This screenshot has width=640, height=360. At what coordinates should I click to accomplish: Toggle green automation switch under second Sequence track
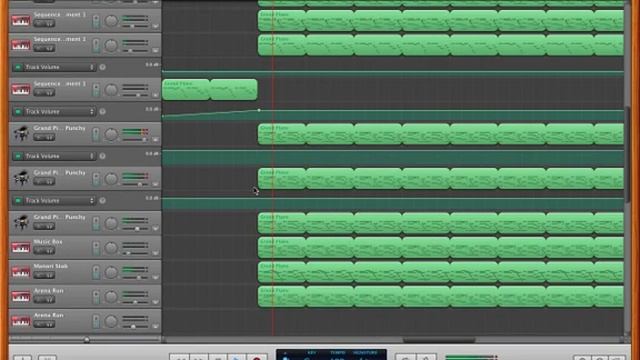(18, 67)
